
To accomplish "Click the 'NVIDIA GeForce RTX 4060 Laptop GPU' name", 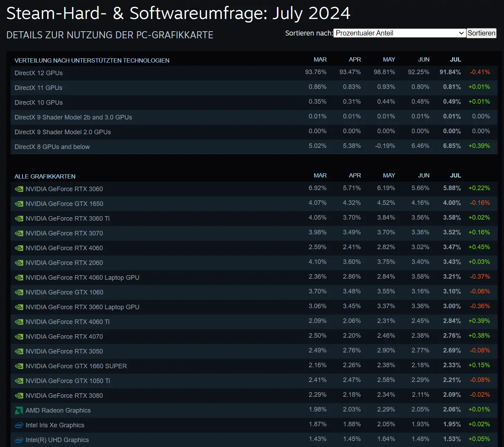I will coord(83,278).
